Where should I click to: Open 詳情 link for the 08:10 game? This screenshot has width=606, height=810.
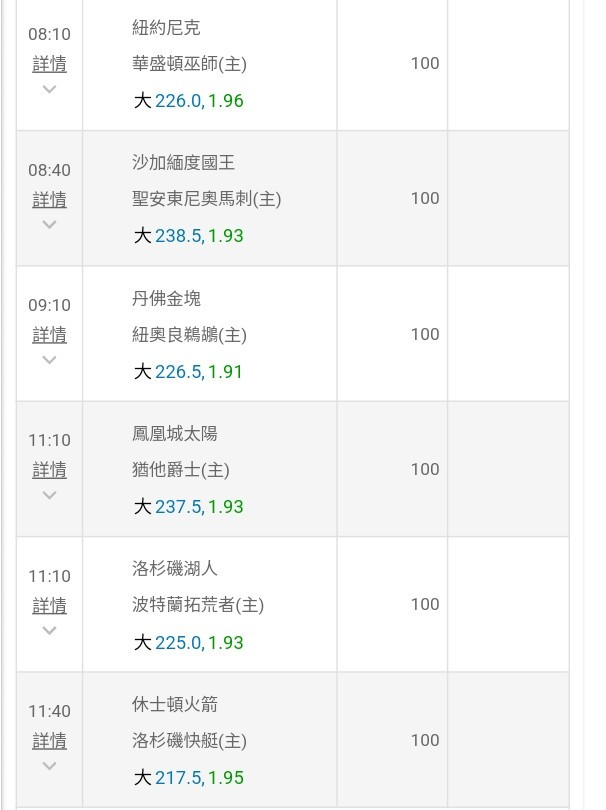click(x=50, y=64)
